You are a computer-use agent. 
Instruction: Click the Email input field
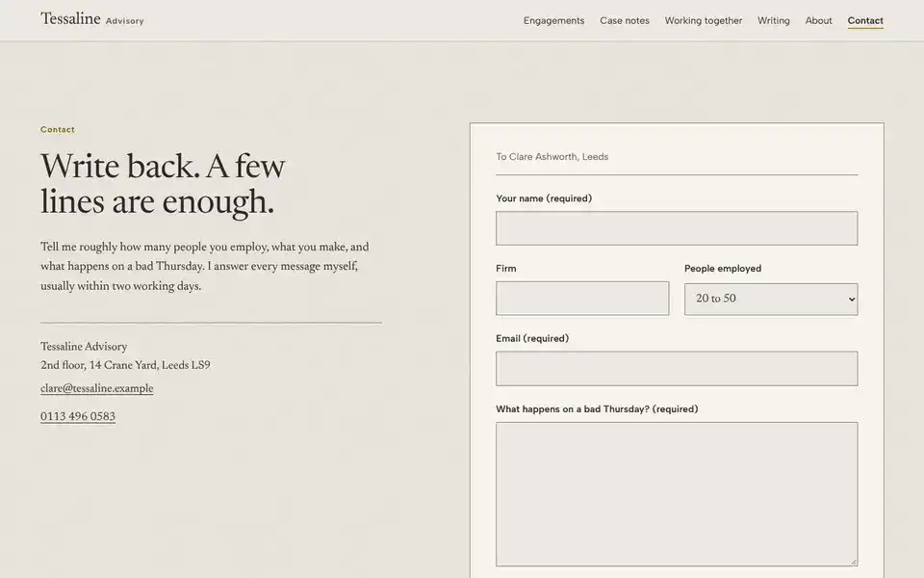[677, 369]
